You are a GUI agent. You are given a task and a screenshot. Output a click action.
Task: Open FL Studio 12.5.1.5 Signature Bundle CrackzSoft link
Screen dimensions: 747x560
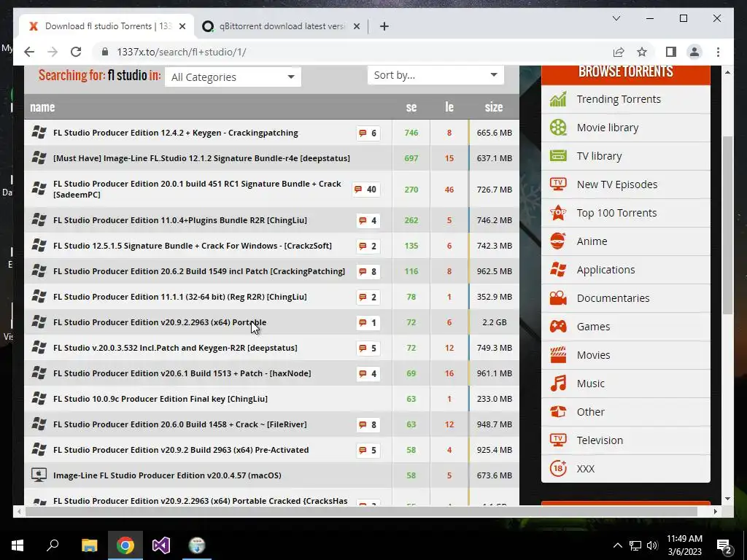coord(193,246)
